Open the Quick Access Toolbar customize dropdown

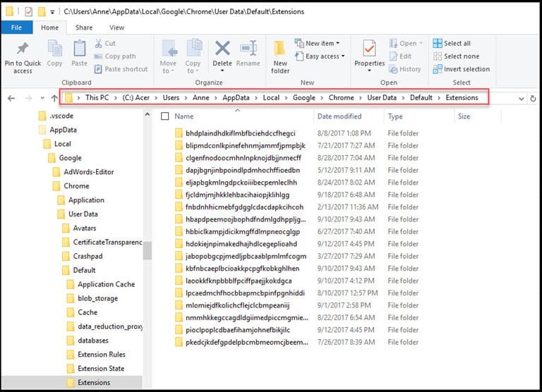(52, 12)
